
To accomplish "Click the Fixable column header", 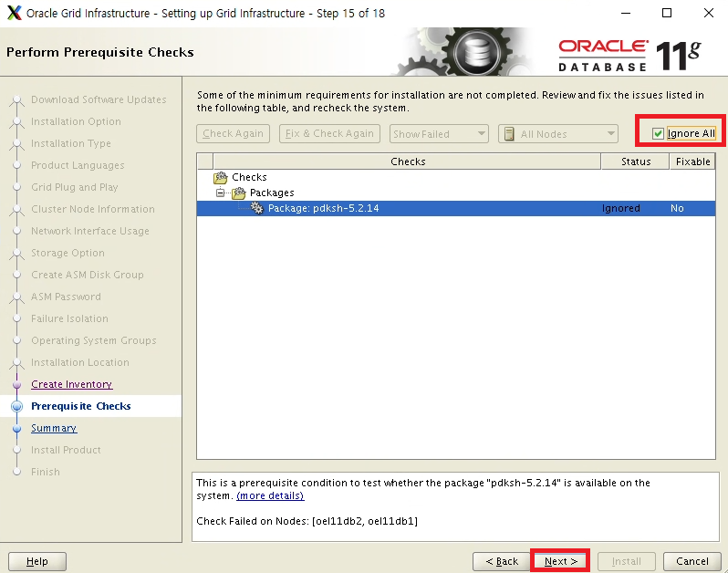I will coord(692,161).
